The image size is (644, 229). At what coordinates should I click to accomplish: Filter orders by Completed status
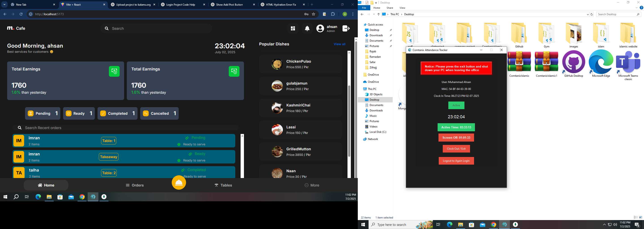pyautogui.click(x=117, y=114)
